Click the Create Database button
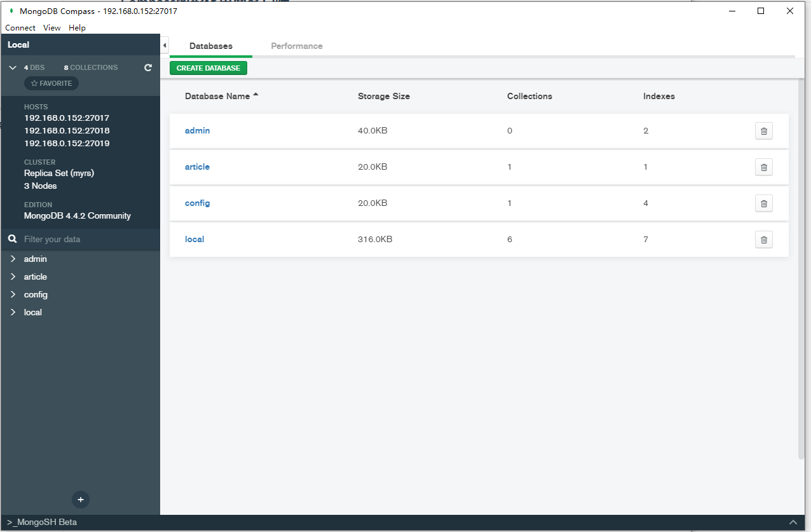This screenshot has width=811, height=532. pyautogui.click(x=208, y=68)
